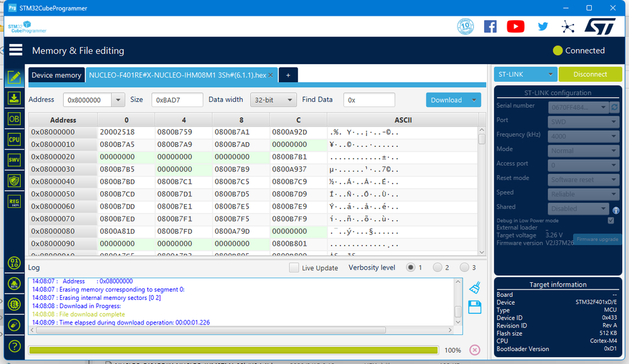Click the Find Data input field

(369, 100)
